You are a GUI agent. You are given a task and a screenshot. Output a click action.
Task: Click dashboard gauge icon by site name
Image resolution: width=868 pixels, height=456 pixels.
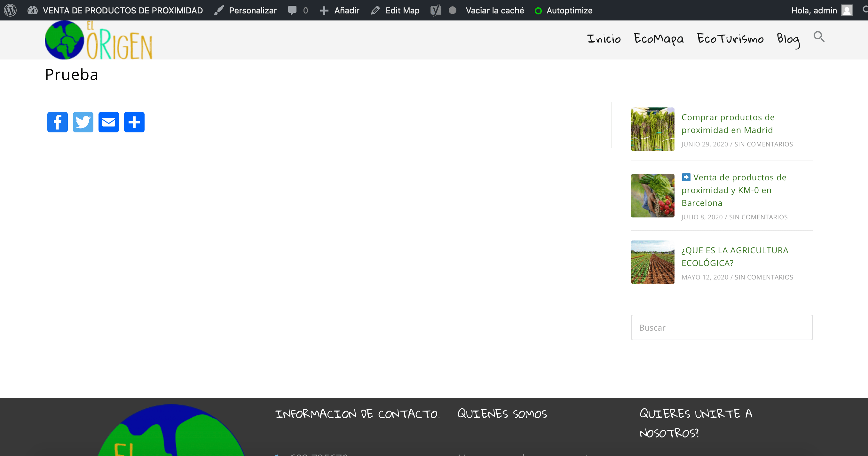tap(32, 10)
